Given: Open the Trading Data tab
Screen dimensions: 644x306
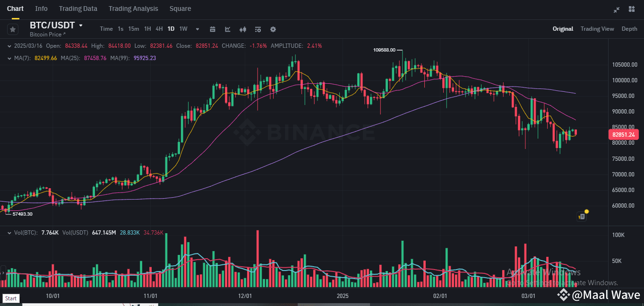Looking at the screenshot, I should (x=78, y=9).
